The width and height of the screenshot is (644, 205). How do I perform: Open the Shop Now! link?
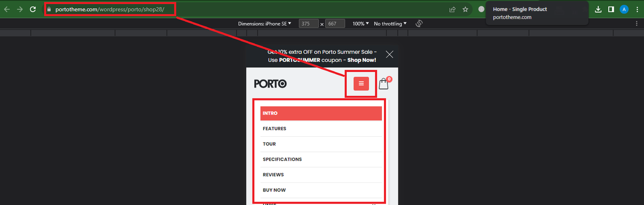tap(362, 60)
